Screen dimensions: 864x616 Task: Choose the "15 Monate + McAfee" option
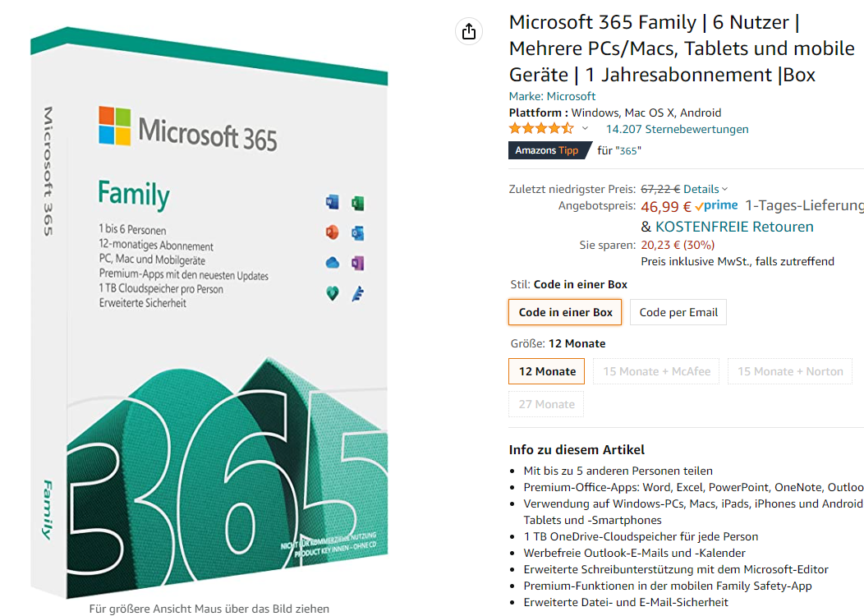(656, 371)
